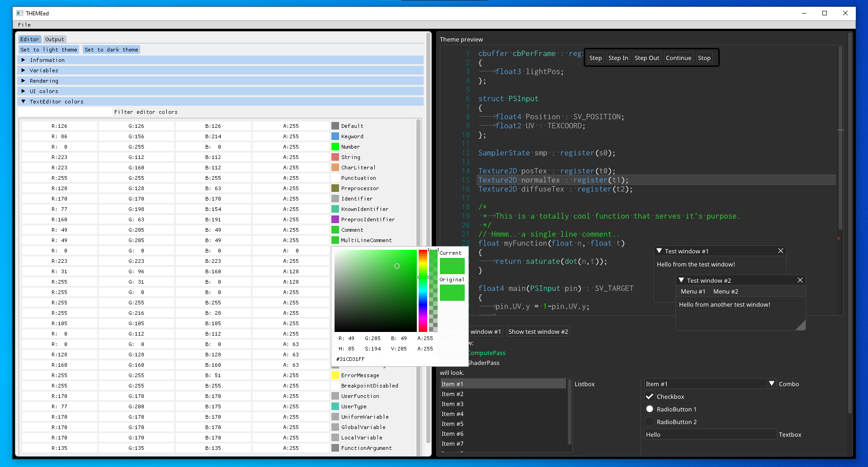The image size is (868, 467).
Task: Select Item #6 in the listbox
Action: point(503,434)
